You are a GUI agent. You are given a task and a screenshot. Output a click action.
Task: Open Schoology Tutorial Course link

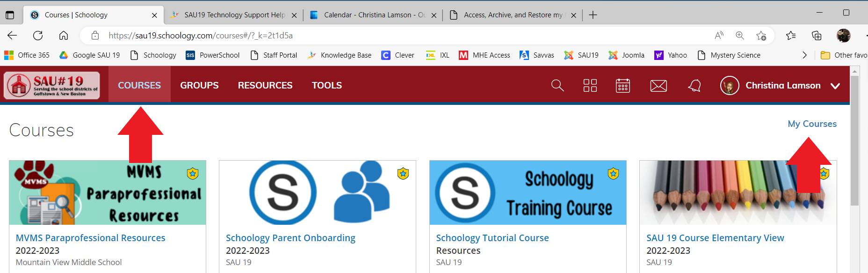pos(492,238)
